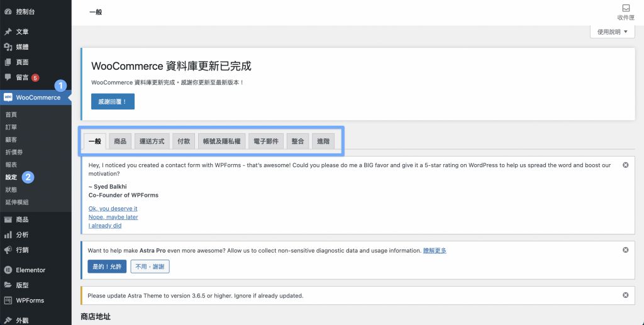This screenshot has width=644, height=325.
Task: Expand the 使用說明 help dropdown
Action: click(613, 31)
